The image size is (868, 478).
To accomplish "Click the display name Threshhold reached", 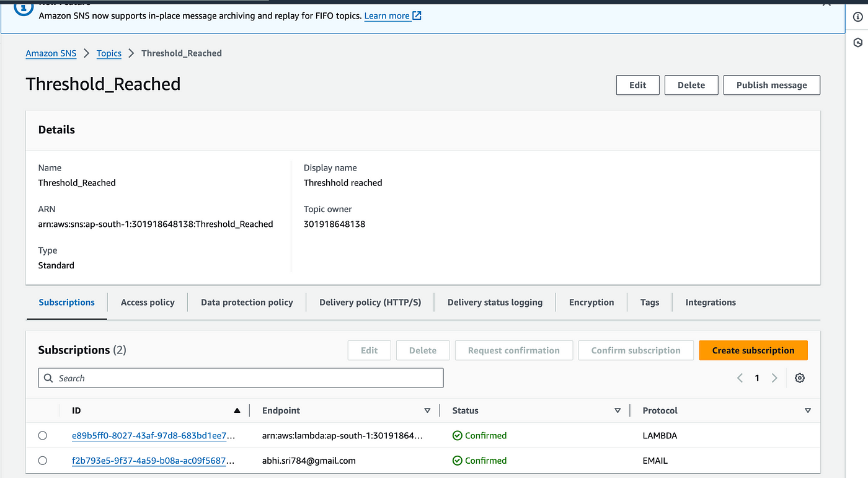I will (x=343, y=183).
